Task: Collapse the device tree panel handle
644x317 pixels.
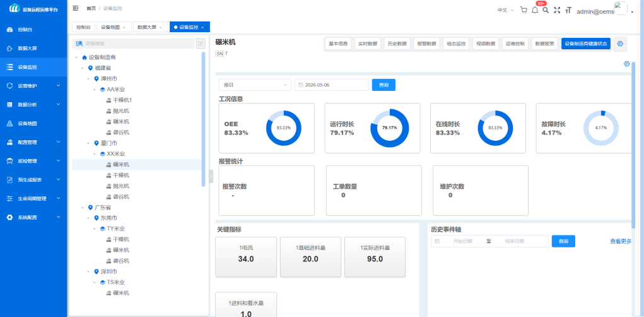Action: tap(211, 176)
